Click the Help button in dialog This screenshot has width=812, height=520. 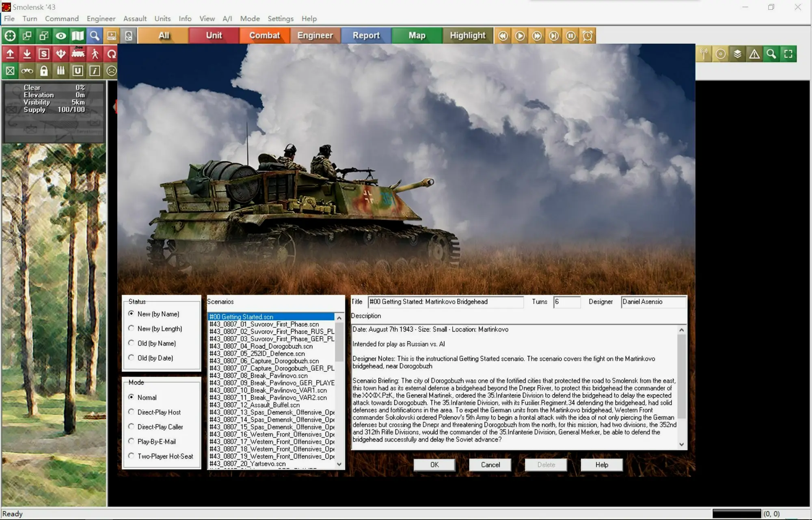[602, 465]
